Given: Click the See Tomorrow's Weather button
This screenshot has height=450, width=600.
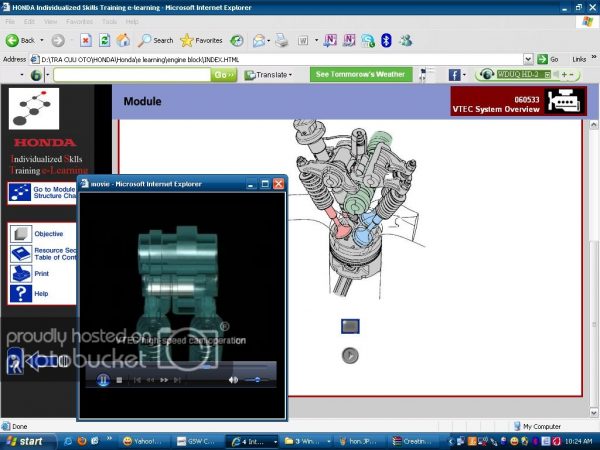Looking at the screenshot, I should [x=361, y=74].
